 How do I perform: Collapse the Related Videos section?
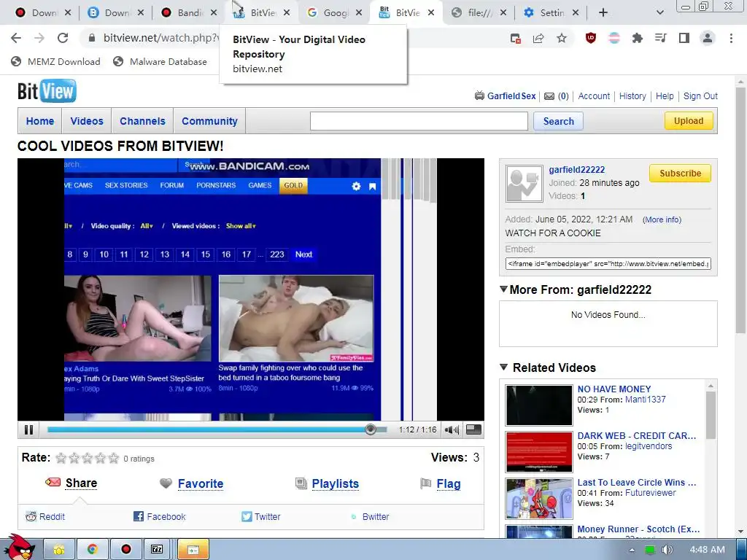point(503,367)
